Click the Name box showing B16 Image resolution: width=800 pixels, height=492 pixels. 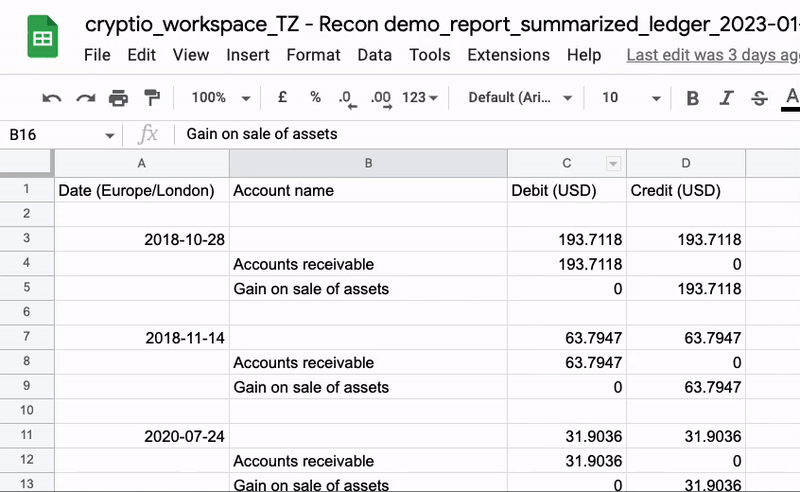point(56,135)
